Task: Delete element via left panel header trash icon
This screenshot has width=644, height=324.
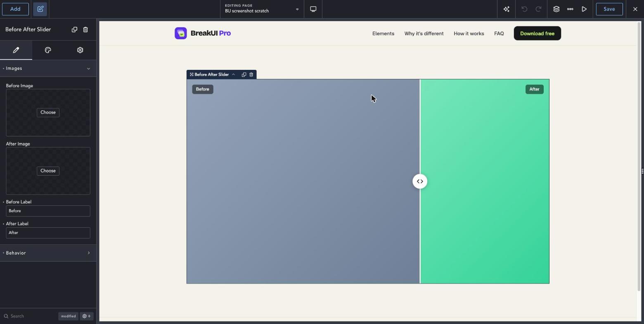Action: click(85, 29)
